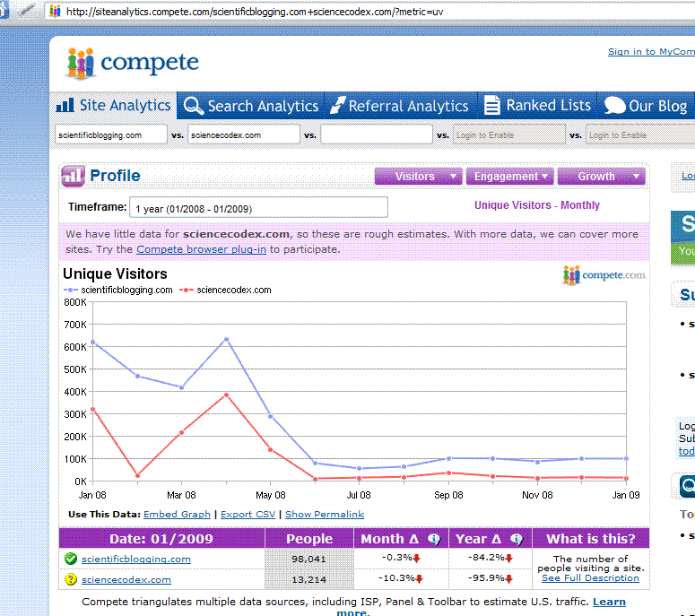Click green checkmark icon beside scientificblogging.com

[71, 559]
